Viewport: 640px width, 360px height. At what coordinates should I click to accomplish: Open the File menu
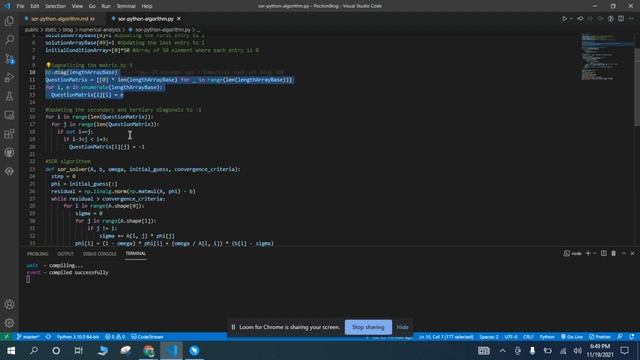[x=20, y=6]
